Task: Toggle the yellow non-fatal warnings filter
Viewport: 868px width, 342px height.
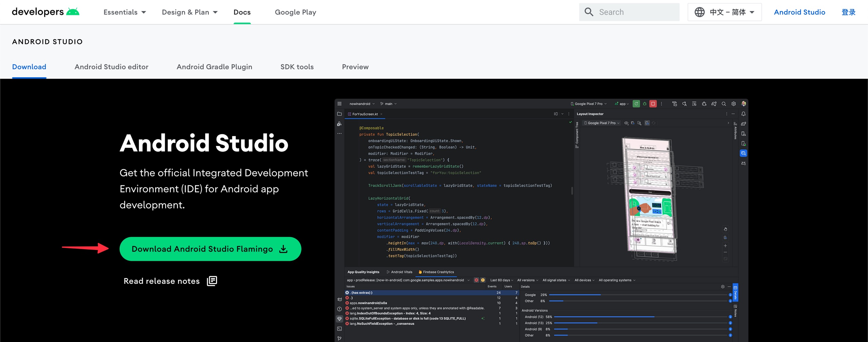Action: click(x=483, y=280)
